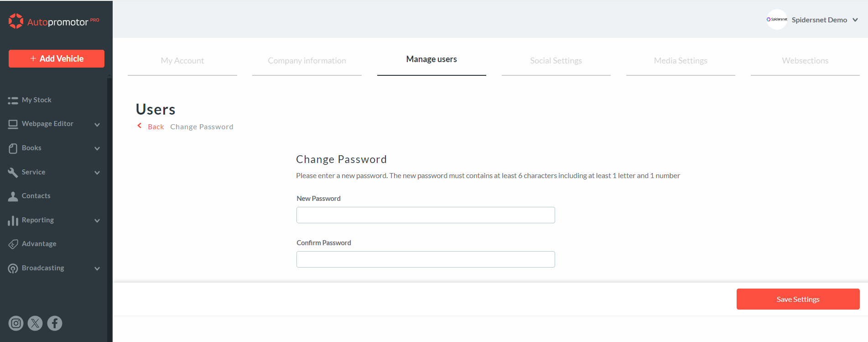
Task: Expand the Broadcasting submenu chevron
Action: tap(97, 268)
